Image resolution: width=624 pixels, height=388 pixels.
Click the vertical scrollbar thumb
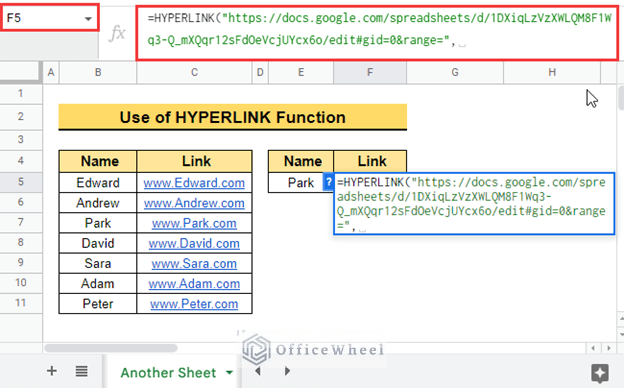(621, 98)
